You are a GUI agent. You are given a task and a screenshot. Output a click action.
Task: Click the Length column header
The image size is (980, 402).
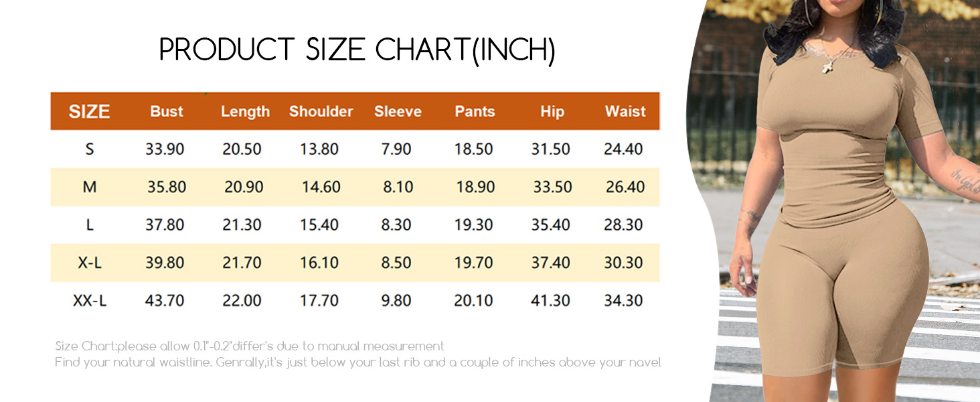pos(245,112)
